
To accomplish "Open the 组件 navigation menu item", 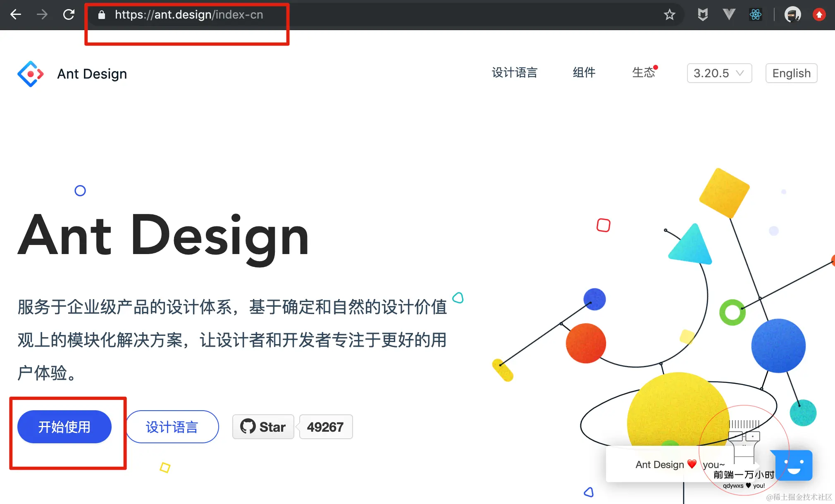I will click(584, 73).
